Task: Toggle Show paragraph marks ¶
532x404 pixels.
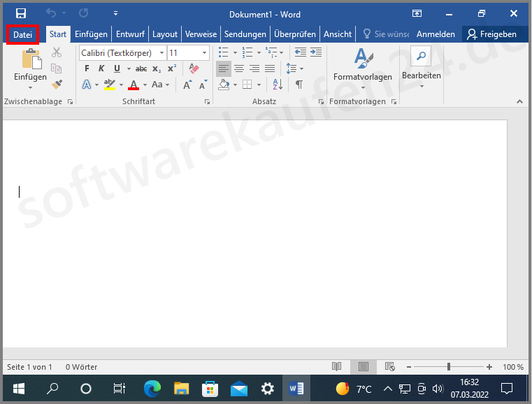Action: (299, 85)
